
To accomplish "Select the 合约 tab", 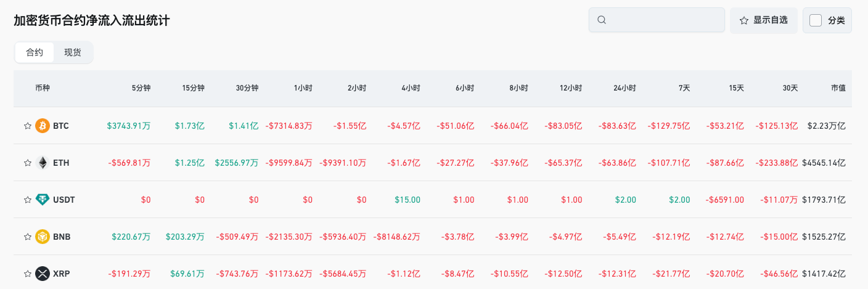I will pyautogui.click(x=35, y=52).
